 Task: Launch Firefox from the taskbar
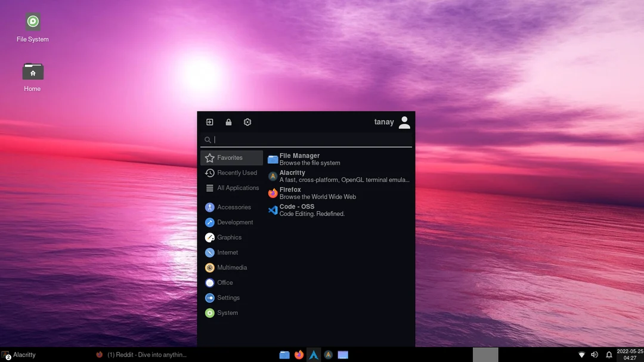[x=298, y=354]
